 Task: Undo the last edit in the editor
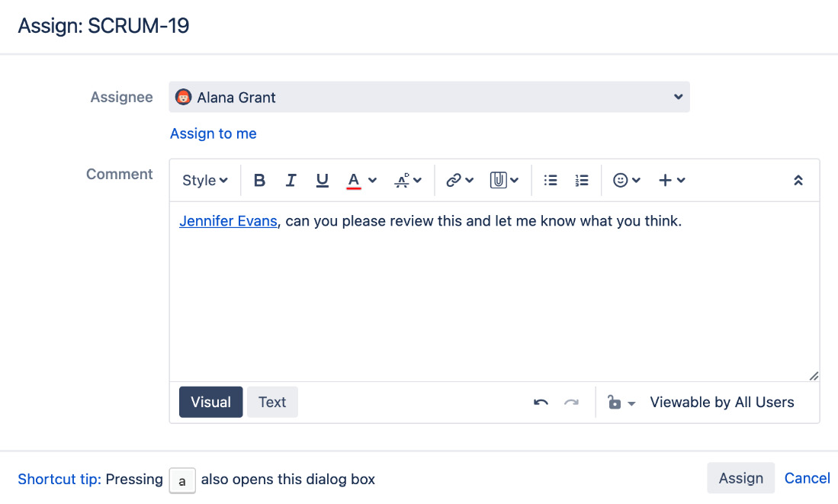coord(541,402)
